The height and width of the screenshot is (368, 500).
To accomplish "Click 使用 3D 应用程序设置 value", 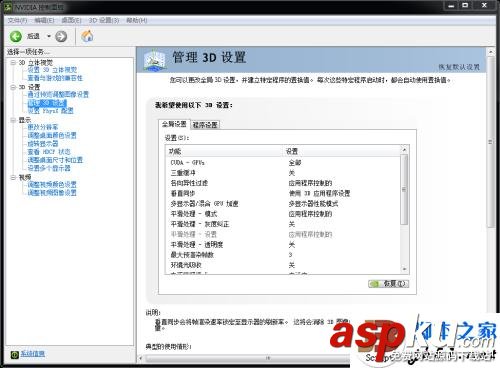I will pos(319,194).
